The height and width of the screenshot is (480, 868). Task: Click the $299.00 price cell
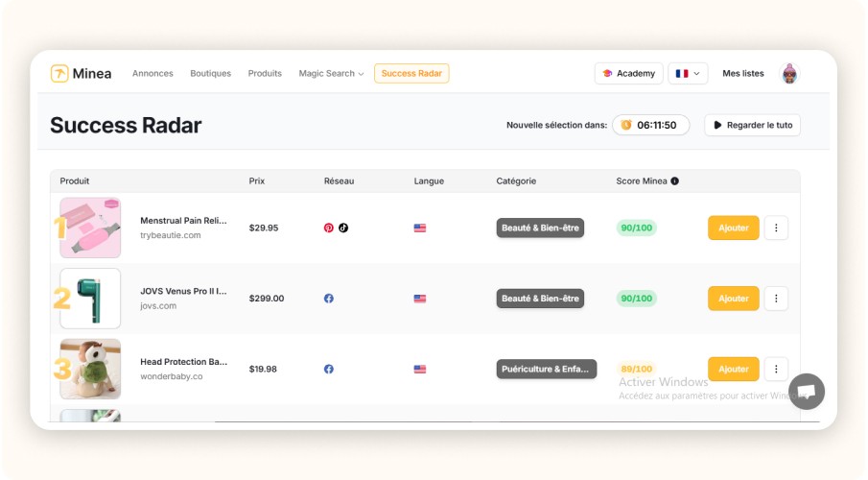point(267,299)
